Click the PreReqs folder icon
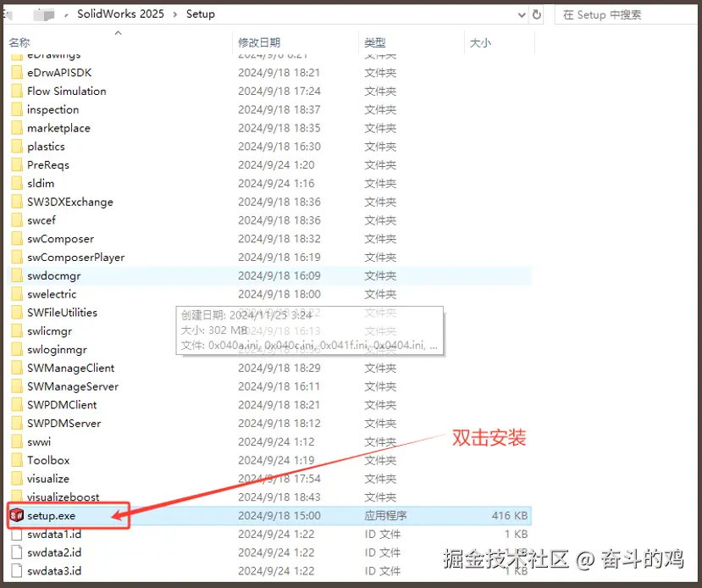 click(17, 165)
